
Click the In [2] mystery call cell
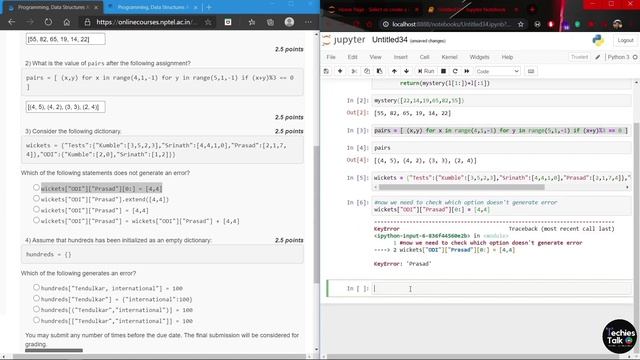tap(502, 100)
